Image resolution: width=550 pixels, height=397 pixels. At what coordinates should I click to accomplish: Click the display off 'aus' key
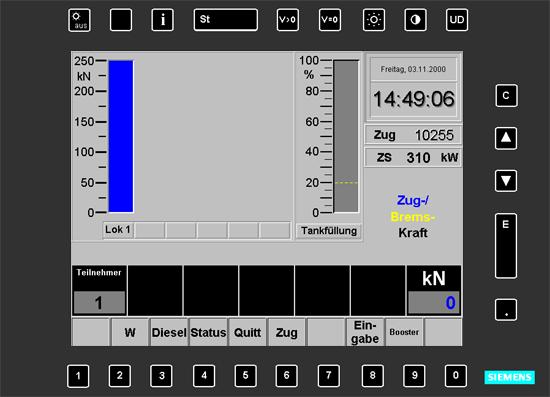(79, 20)
